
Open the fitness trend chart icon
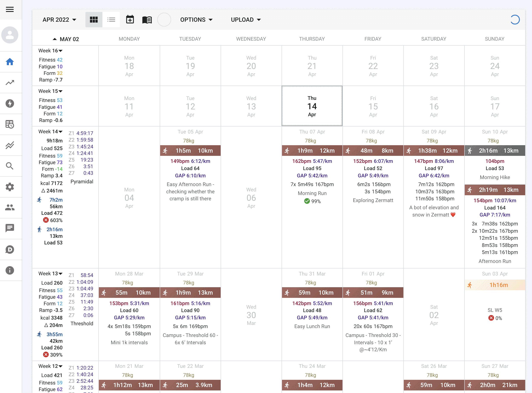pos(10,83)
